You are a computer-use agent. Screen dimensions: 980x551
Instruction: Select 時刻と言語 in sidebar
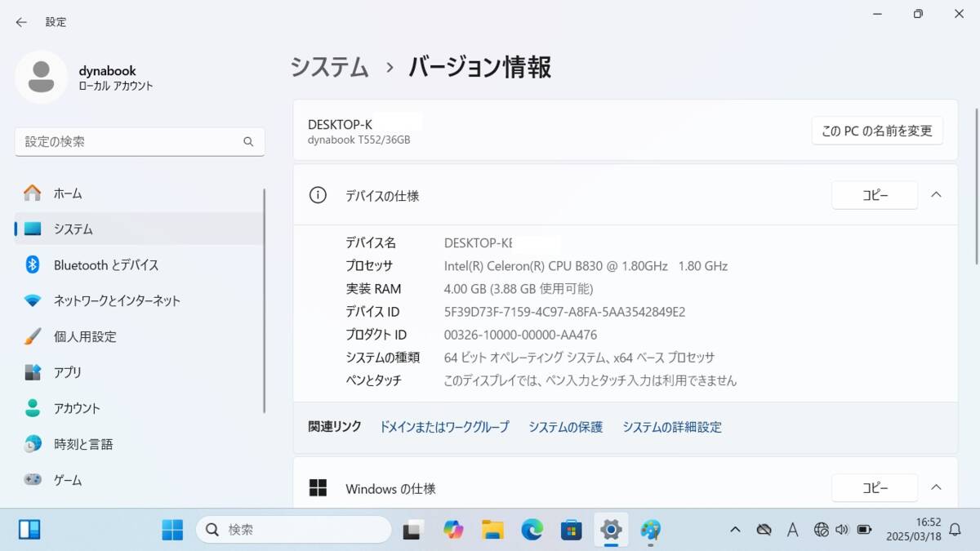[83, 444]
